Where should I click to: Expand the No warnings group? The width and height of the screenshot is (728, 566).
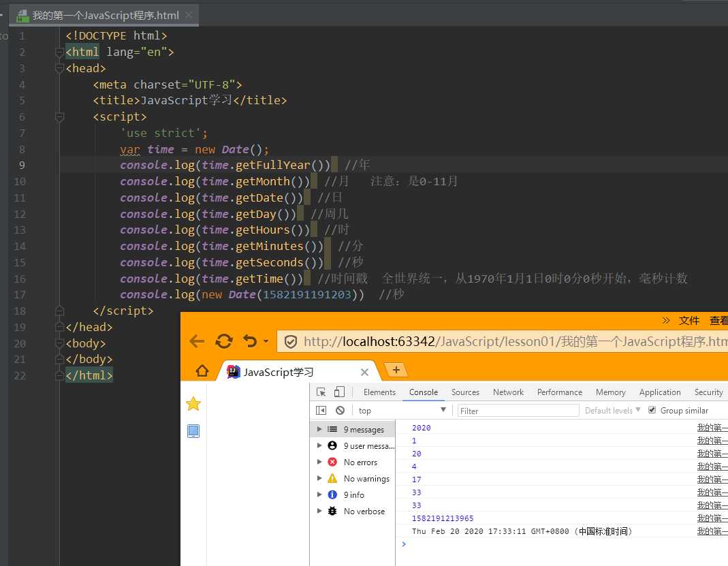point(319,478)
